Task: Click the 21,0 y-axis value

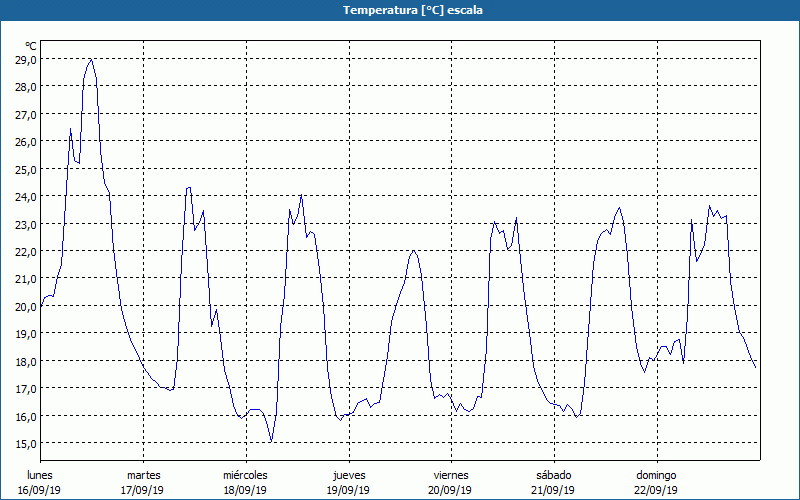Action: pyautogui.click(x=26, y=279)
